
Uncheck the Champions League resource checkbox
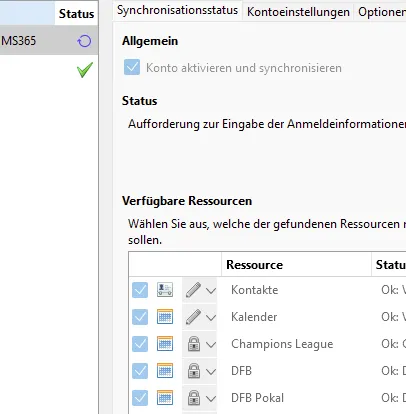(x=140, y=344)
